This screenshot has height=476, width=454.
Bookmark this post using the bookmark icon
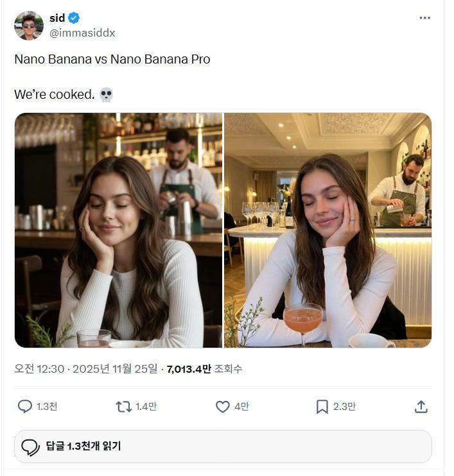coord(322,407)
